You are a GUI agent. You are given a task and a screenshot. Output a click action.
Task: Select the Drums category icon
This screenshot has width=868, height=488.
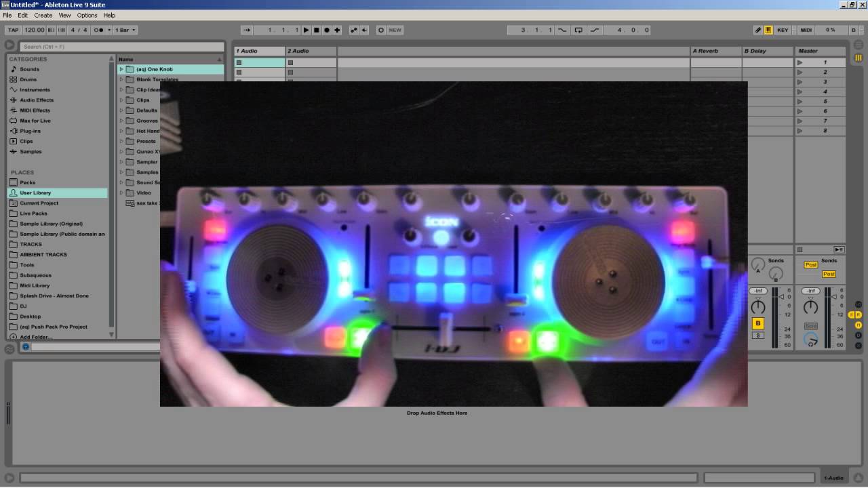point(13,79)
